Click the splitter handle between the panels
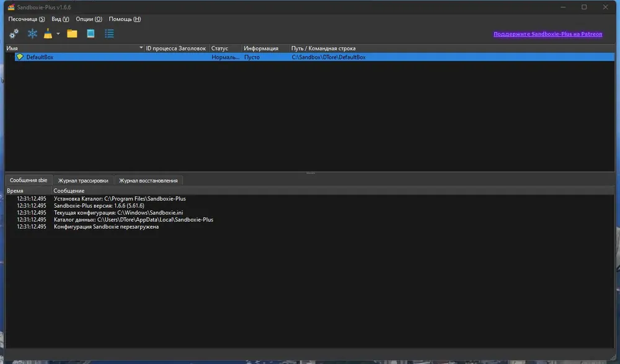 [x=311, y=173]
